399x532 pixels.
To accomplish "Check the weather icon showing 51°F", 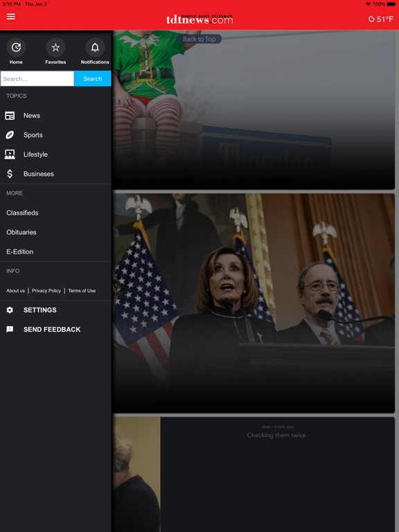I will 371,19.
